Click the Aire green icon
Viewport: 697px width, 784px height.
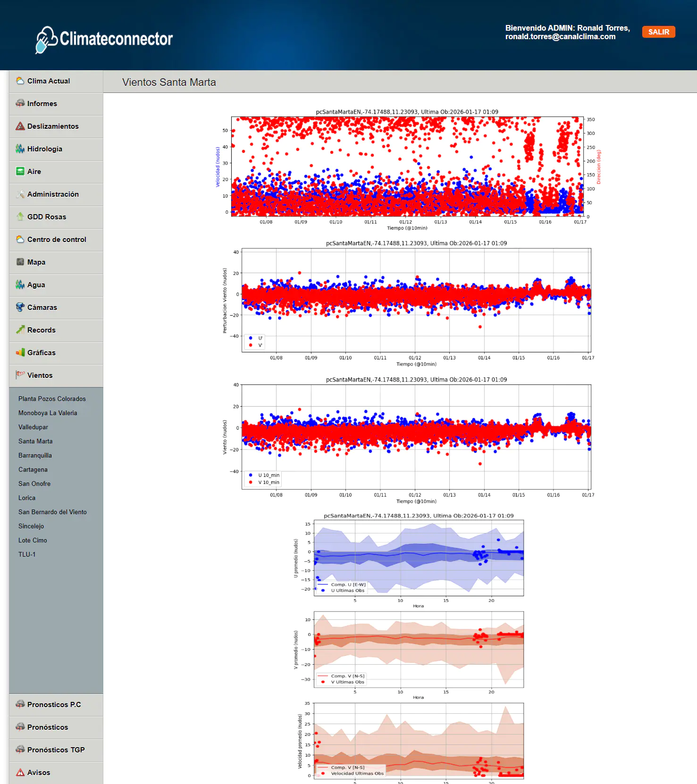[20, 172]
